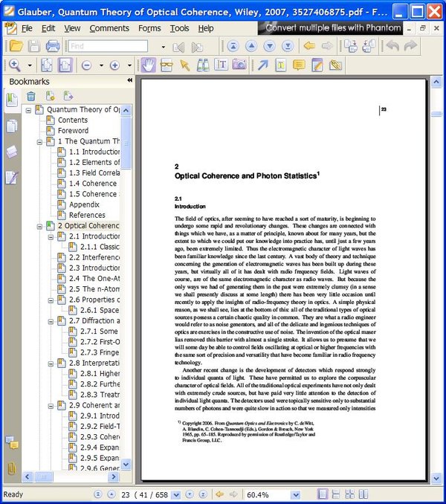Select the Snapshot camera tool
Screen dimensions: 446x504
(x=239, y=65)
